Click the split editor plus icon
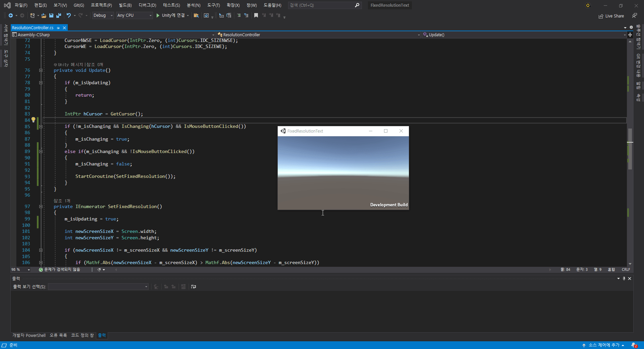 point(630,35)
